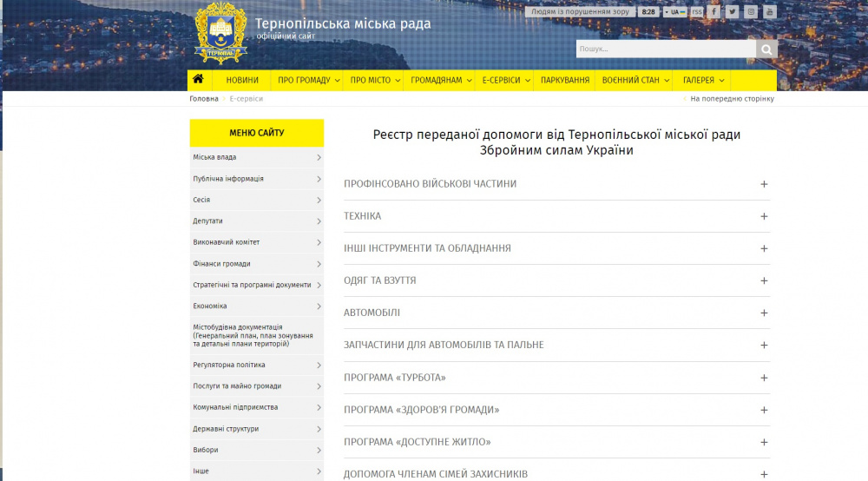Viewport: 868px width, 481px height.
Task: Click the search magnifier button
Action: pyautogui.click(x=766, y=49)
